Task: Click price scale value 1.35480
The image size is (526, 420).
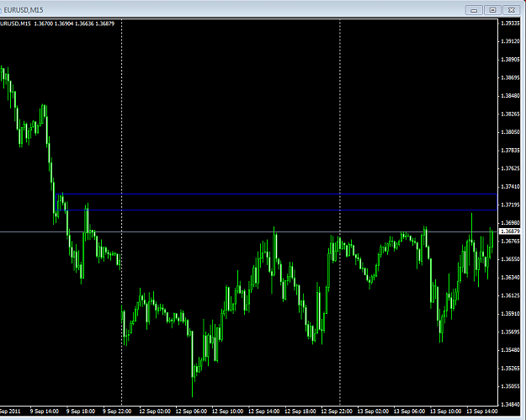Action: (510, 349)
